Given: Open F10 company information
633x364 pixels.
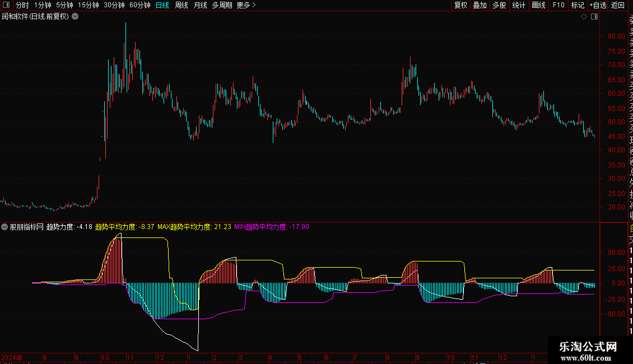Looking at the screenshot, I should point(558,5).
